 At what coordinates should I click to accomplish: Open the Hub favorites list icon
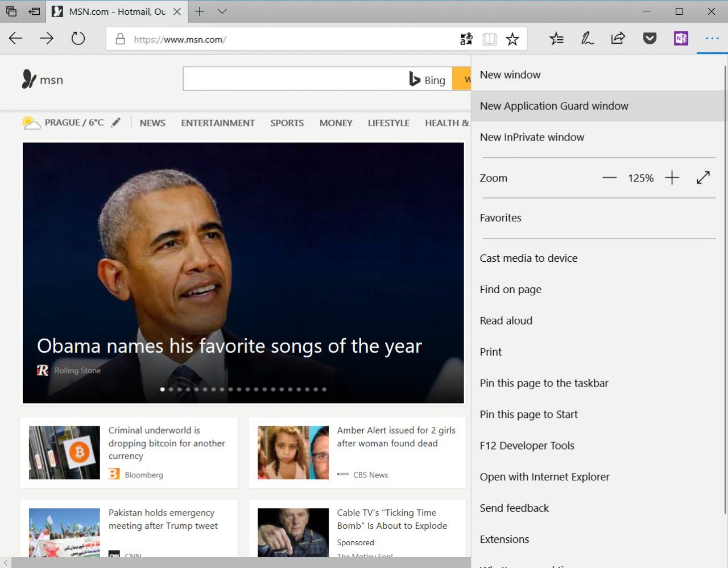click(x=557, y=39)
